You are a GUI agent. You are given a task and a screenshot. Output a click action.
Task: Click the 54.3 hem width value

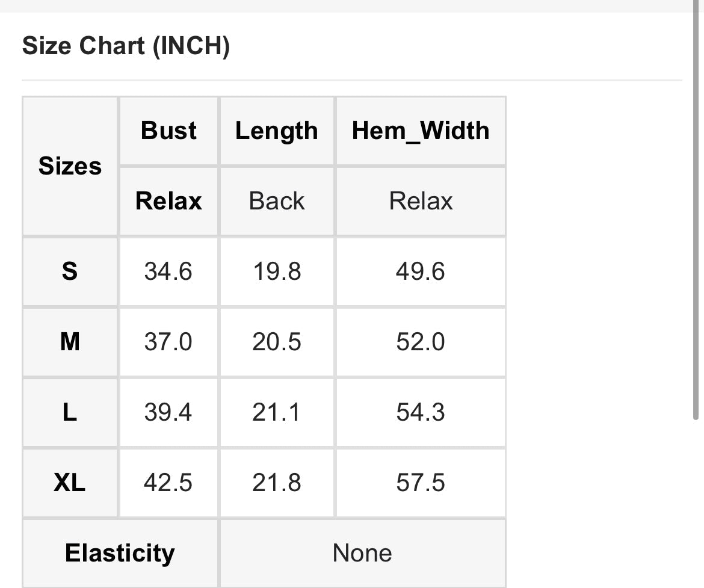(x=420, y=412)
